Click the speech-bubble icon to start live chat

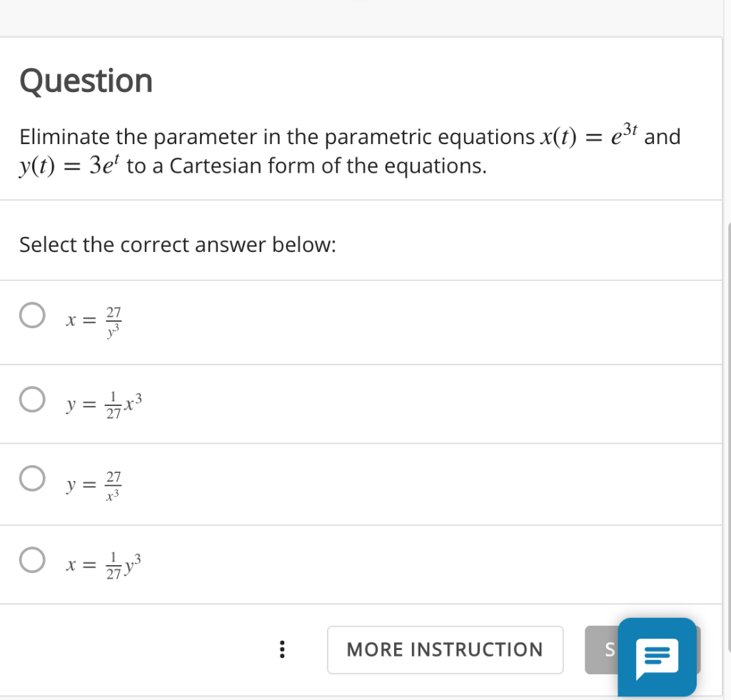[x=656, y=658]
